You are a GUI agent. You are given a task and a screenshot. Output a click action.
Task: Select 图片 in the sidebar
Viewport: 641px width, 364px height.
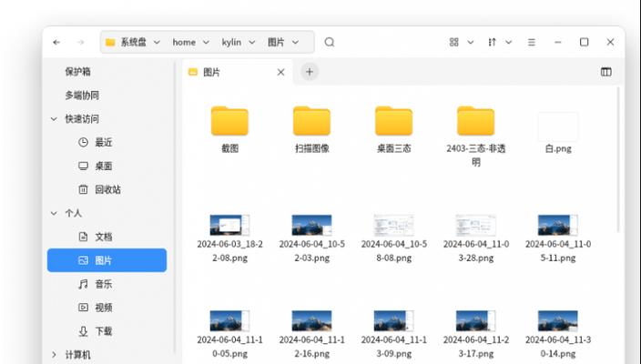[x=107, y=260]
